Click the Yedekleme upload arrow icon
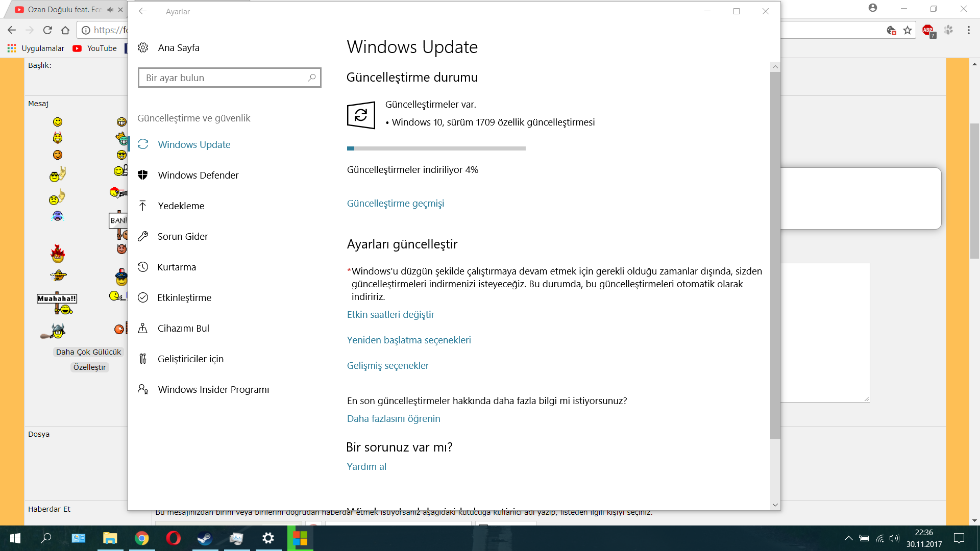The image size is (980, 551). [x=143, y=206]
